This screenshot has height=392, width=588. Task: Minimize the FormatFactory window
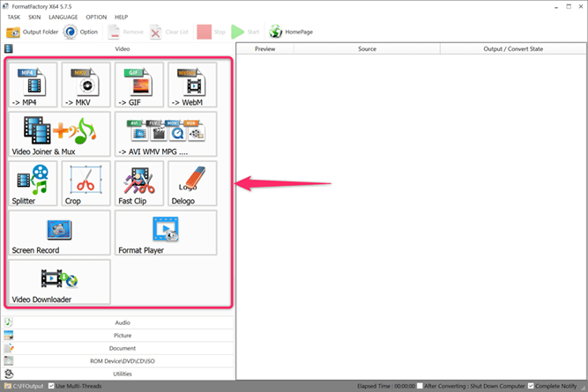coord(556,7)
